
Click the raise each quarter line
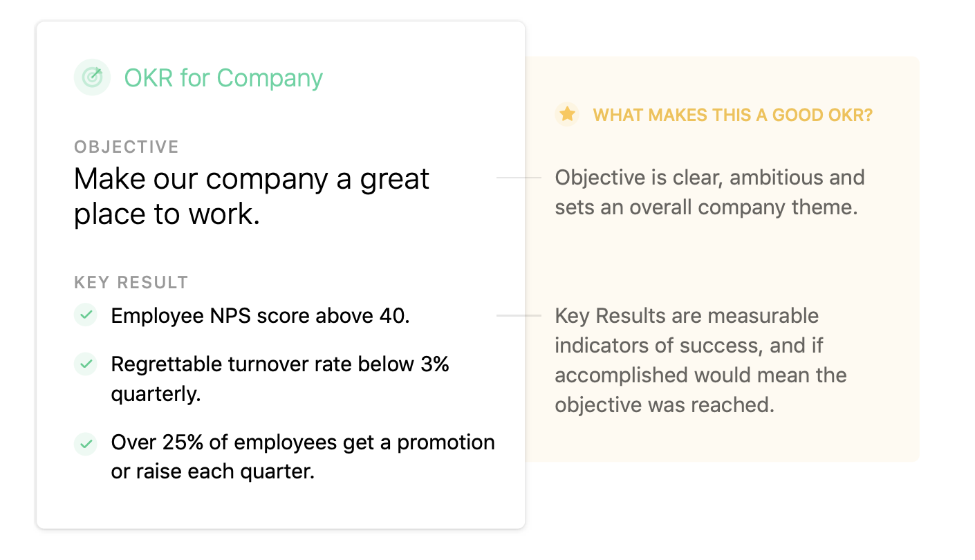(213, 472)
